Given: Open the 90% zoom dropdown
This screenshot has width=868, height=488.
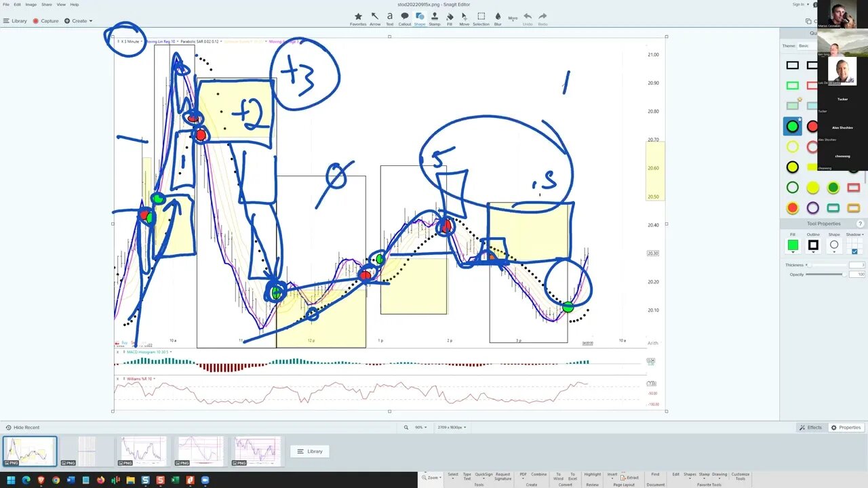Looking at the screenshot, I should pyautogui.click(x=420, y=428).
